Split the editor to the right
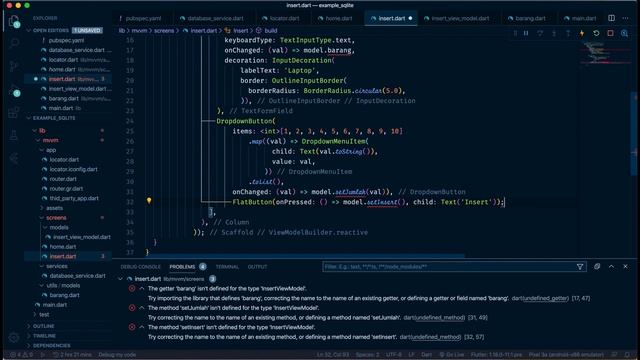 click(x=611, y=18)
